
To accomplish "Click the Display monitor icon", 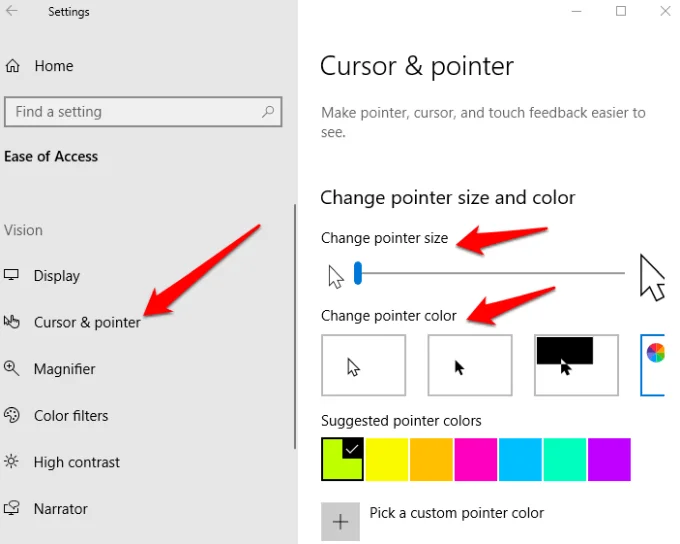I will coord(11,275).
